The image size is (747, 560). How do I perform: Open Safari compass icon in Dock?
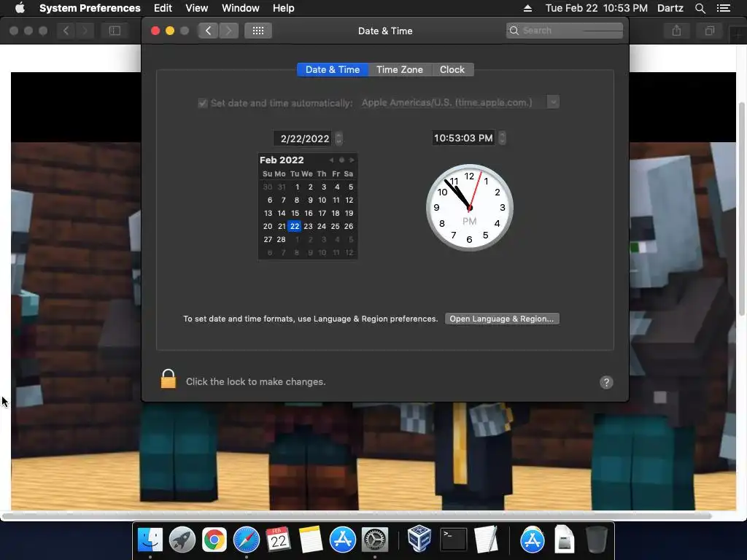click(247, 540)
